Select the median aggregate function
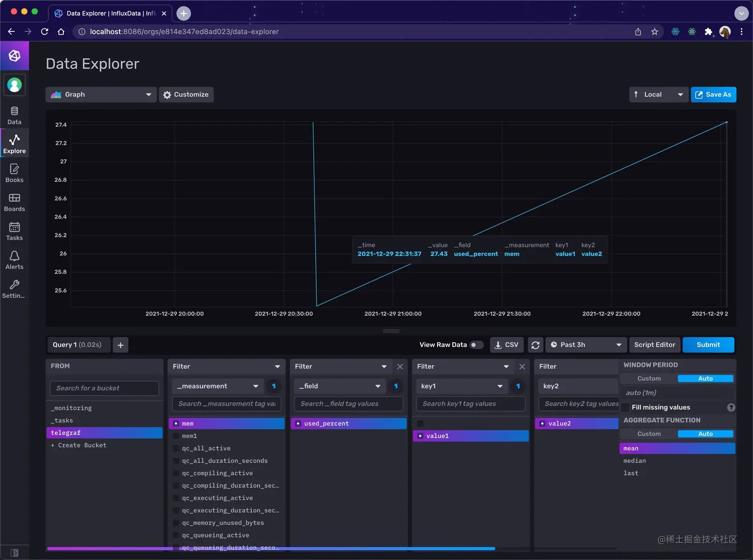Image resolution: width=753 pixels, height=560 pixels. (x=677, y=461)
